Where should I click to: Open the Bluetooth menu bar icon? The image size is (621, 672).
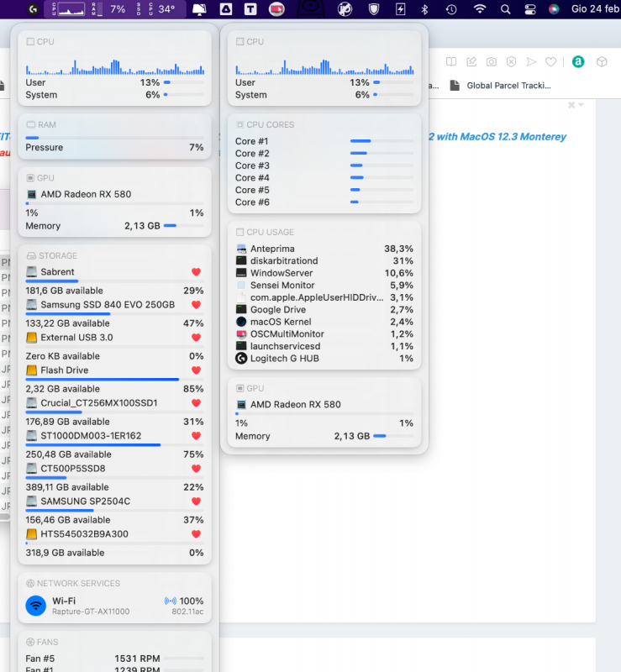(x=424, y=9)
